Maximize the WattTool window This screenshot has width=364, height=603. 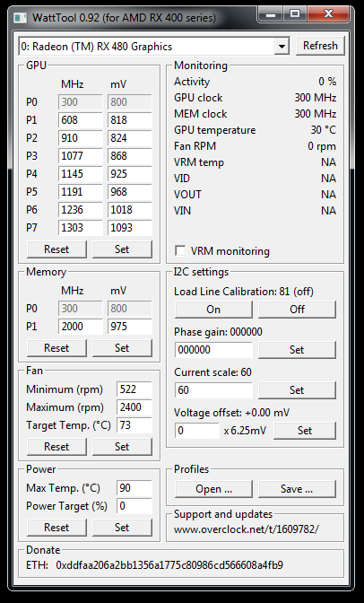[x=295, y=14]
